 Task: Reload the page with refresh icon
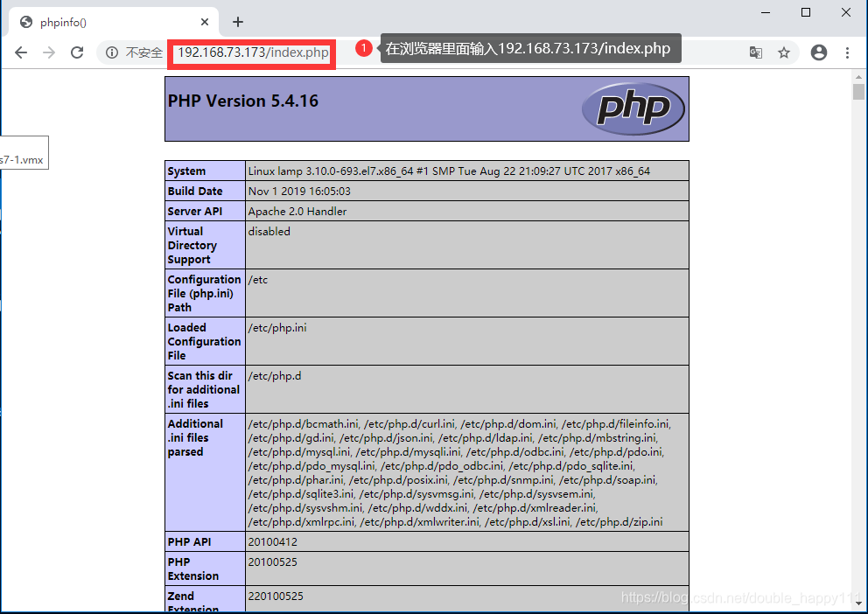77,52
